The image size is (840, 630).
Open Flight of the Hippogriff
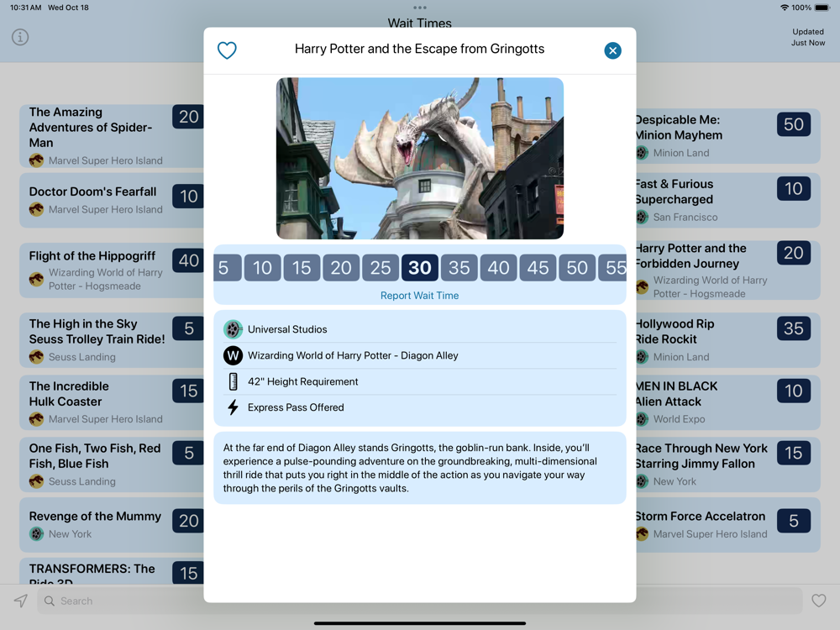coord(112,270)
